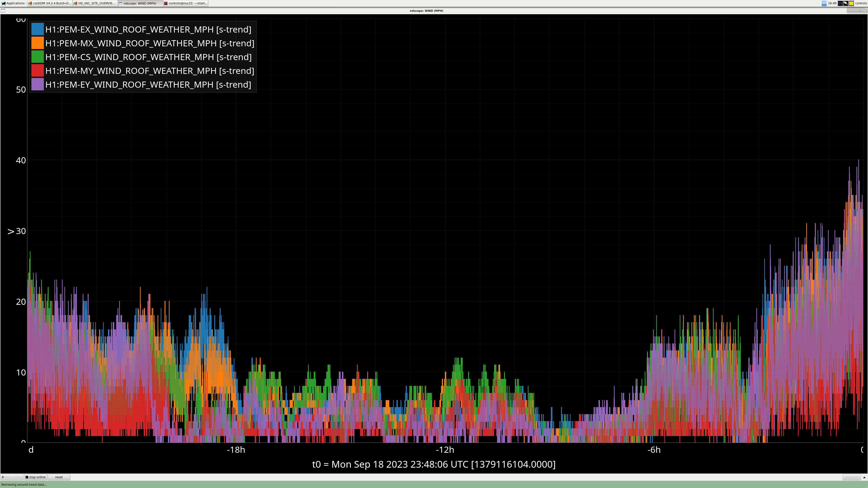The width and height of the screenshot is (868, 488).
Task: Click the snapshot button
Action: tap(851, 477)
